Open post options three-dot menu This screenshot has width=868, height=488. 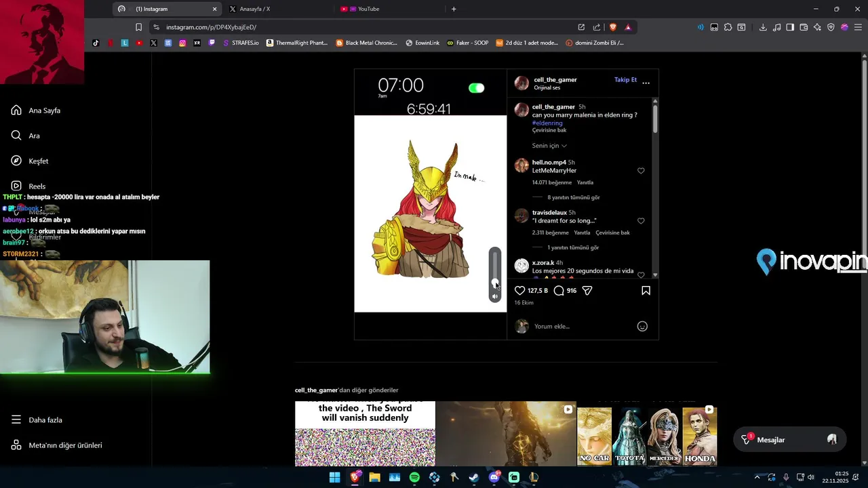point(646,83)
